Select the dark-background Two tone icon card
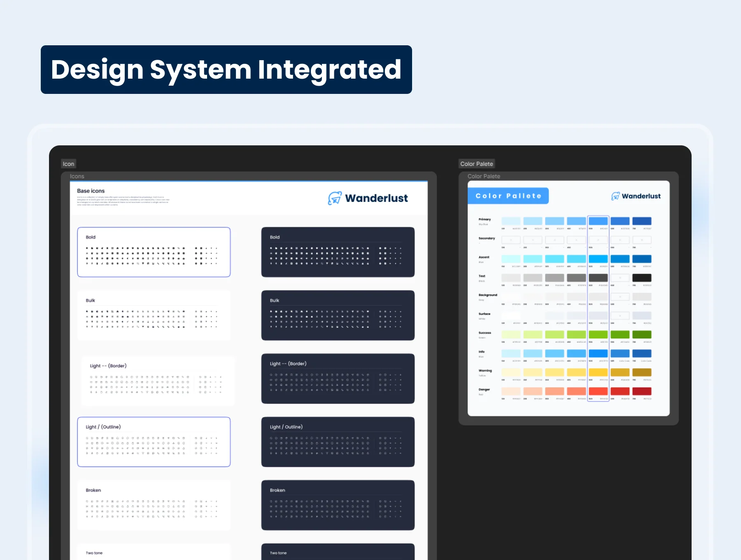 pos(338,552)
